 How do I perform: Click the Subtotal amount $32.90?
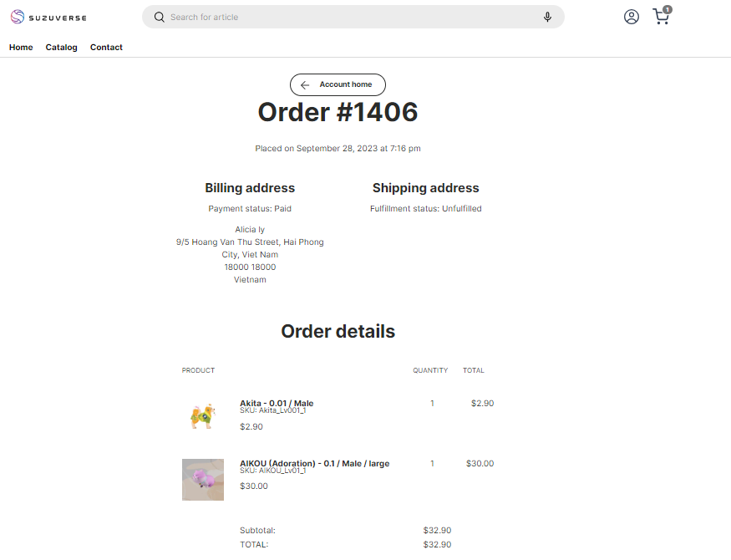click(x=437, y=530)
